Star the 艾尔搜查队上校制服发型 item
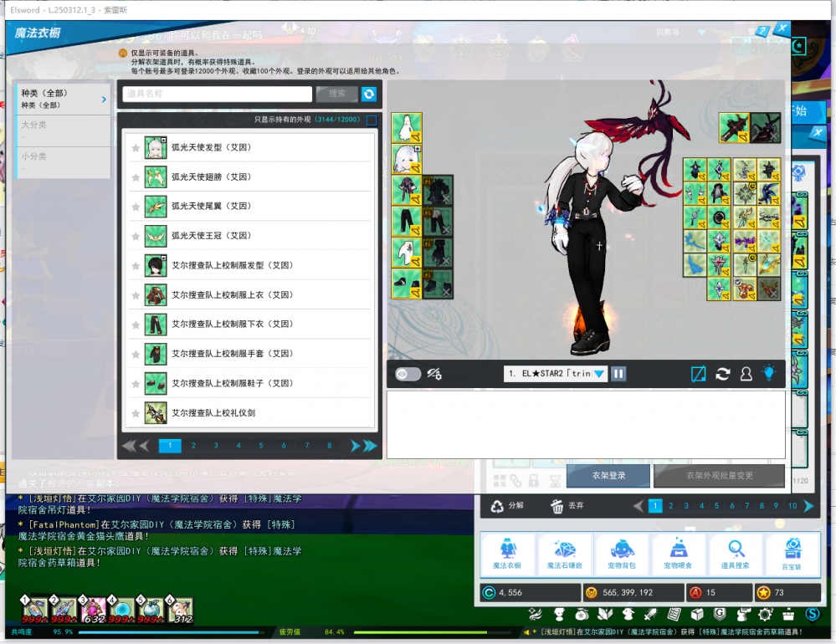This screenshot has width=836, height=644. [x=136, y=266]
